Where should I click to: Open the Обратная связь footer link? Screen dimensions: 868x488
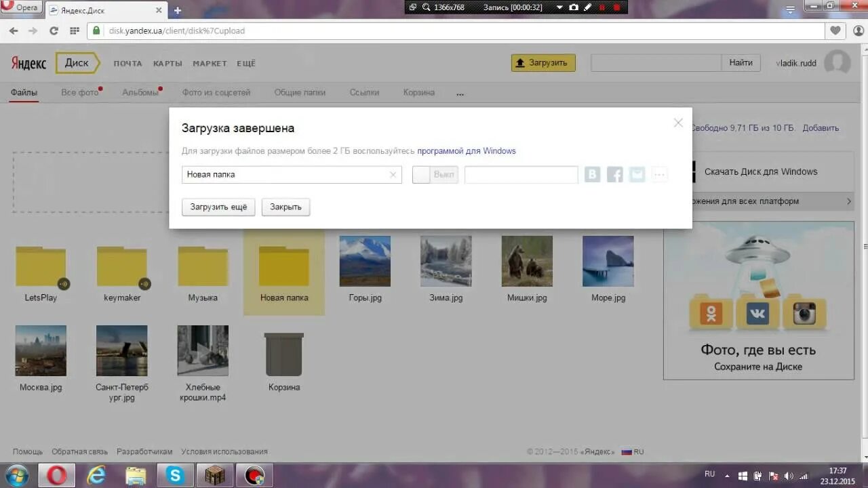(79, 451)
